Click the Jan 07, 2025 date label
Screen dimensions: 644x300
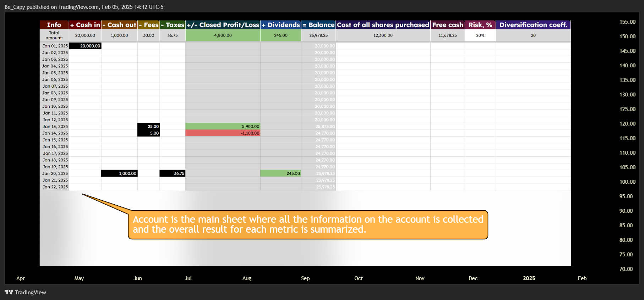(55, 86)
